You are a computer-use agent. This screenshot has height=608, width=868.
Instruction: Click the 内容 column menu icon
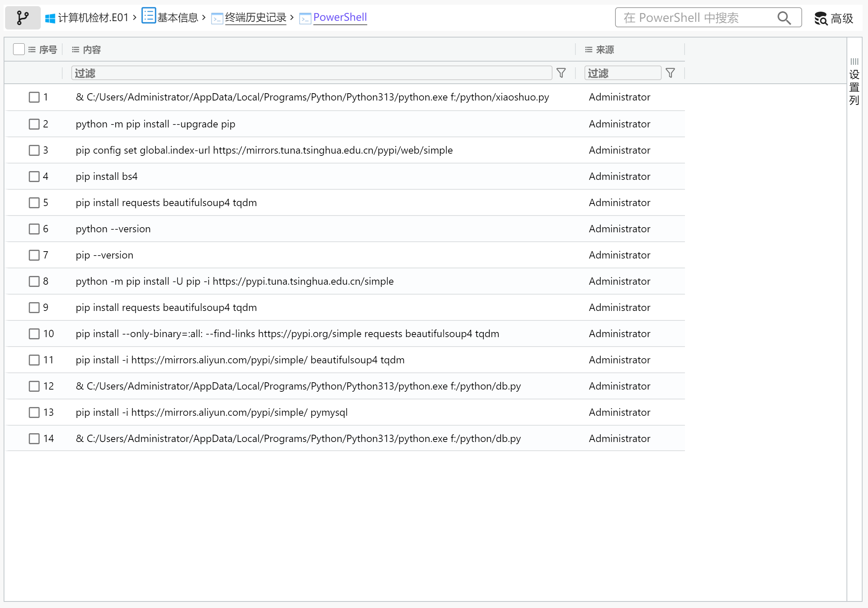(76, 50)
